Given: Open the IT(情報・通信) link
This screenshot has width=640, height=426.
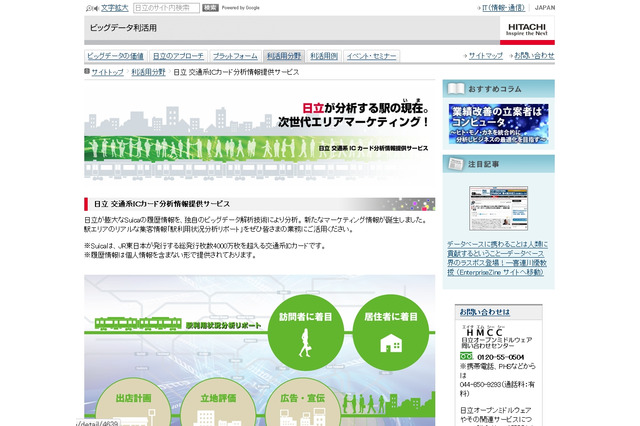Looking at the screenshot, I should pos(503,8).
